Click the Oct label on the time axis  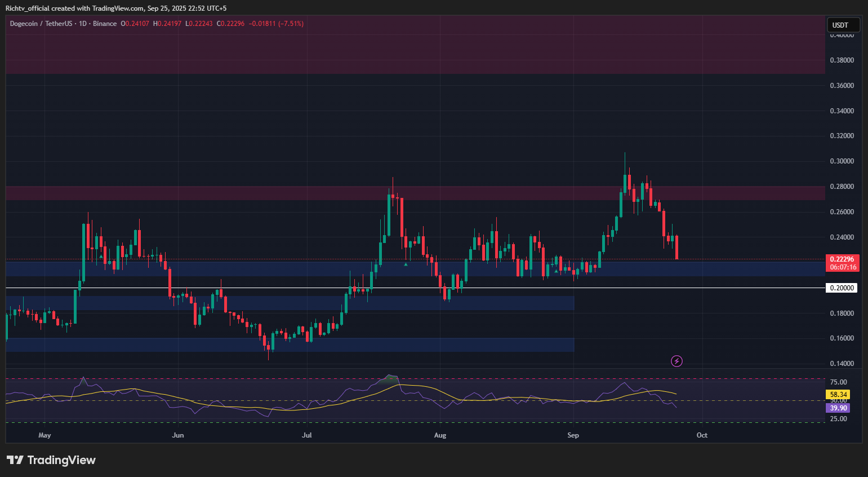tap(702, 435)
